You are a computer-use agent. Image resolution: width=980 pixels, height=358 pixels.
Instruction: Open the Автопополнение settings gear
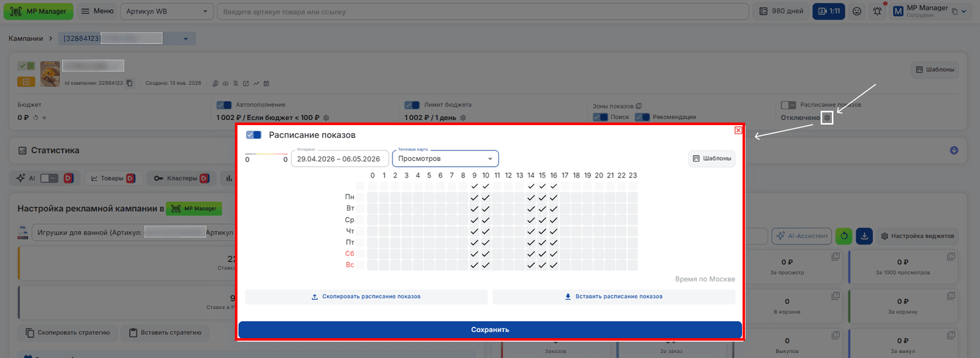(326, 118)
